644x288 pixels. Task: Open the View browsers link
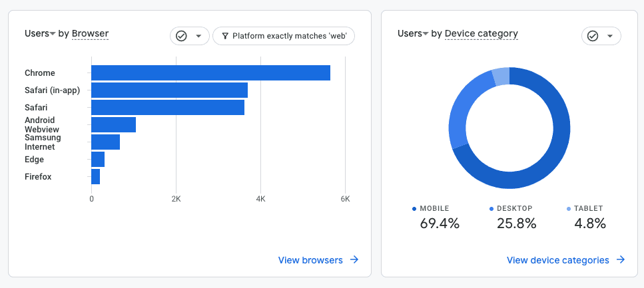[x=310, y=260]
